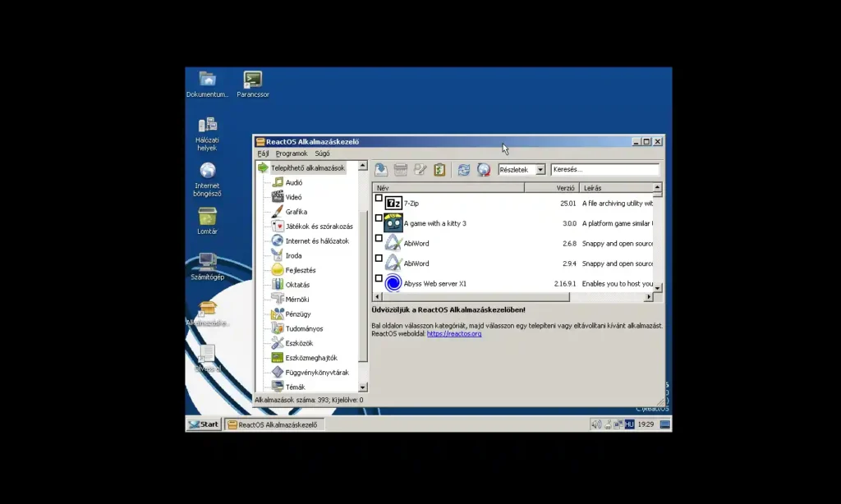
Task: Click the Modify toolbar icon
Action: click(x=420, y=169)
